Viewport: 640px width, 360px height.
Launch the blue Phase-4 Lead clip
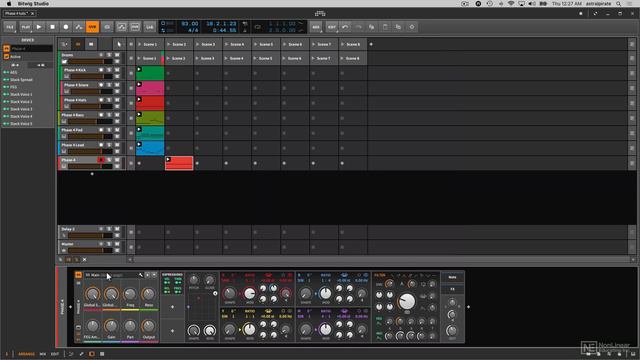coord(139,144)
